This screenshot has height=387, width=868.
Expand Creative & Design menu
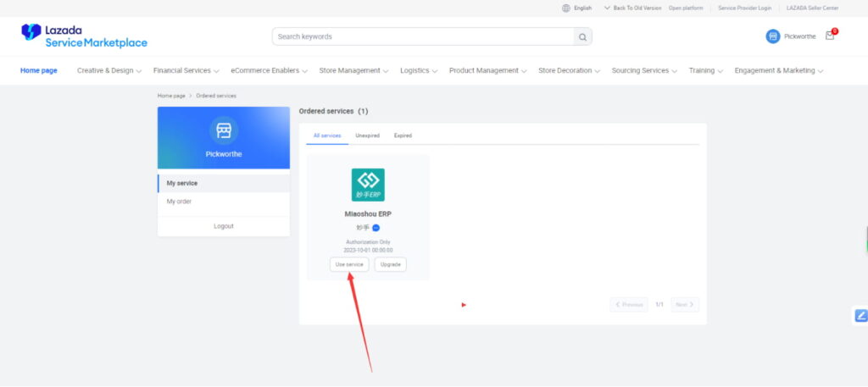tap(109, 71)
